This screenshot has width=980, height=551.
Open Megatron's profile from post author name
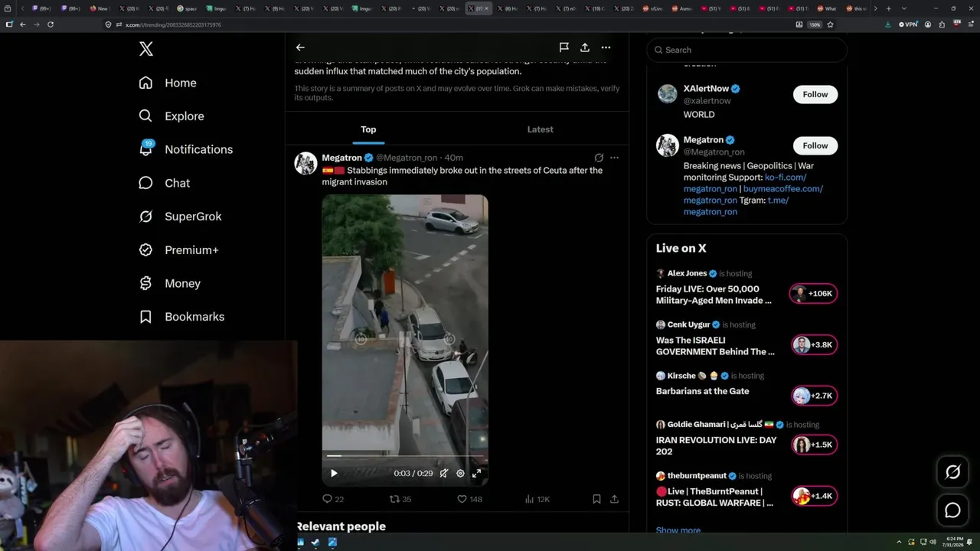coord(341,158)
